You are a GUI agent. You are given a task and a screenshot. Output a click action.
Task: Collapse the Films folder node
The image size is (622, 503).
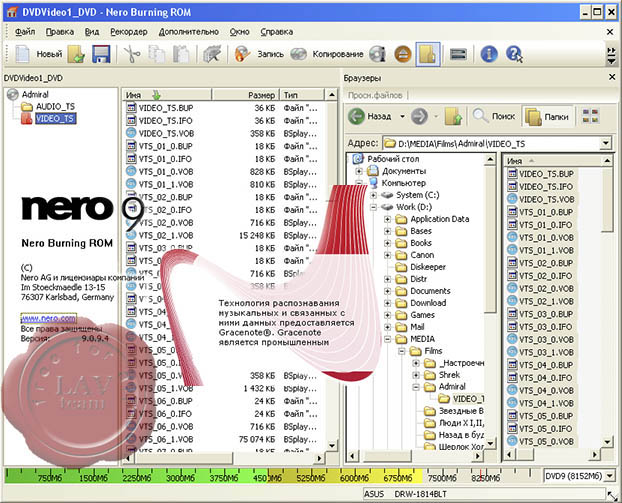coord(402,351)
